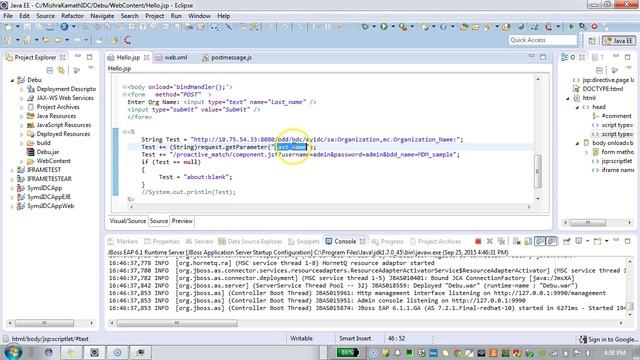
Task: Select Debu.jar in Project Explorer
Action: pyautogui.click(x=42, y=152)
